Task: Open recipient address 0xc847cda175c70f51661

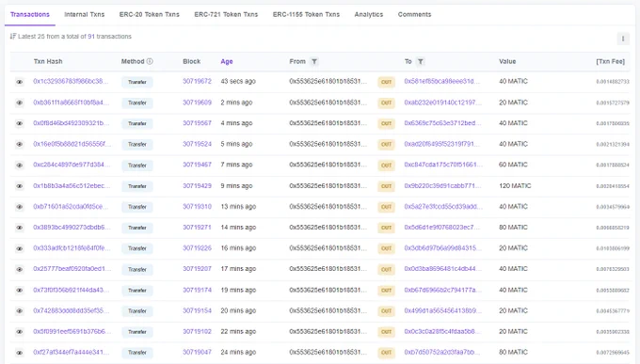Action: pos(443,165)
